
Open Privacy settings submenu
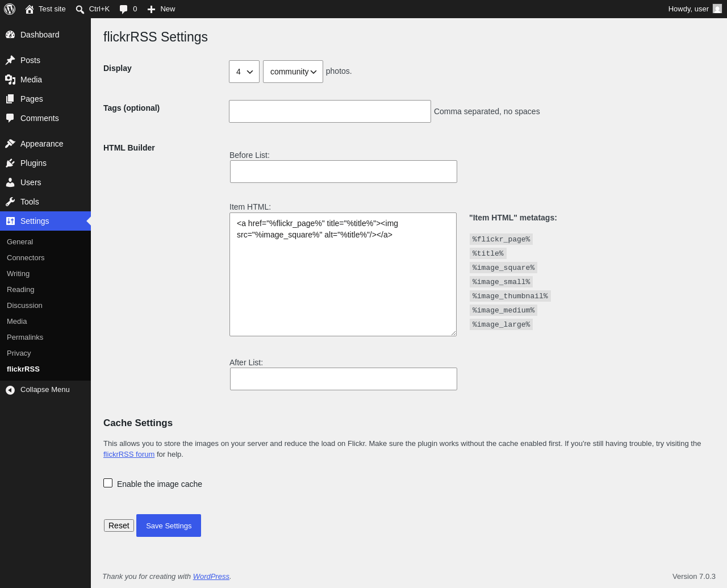coord(19,353)
